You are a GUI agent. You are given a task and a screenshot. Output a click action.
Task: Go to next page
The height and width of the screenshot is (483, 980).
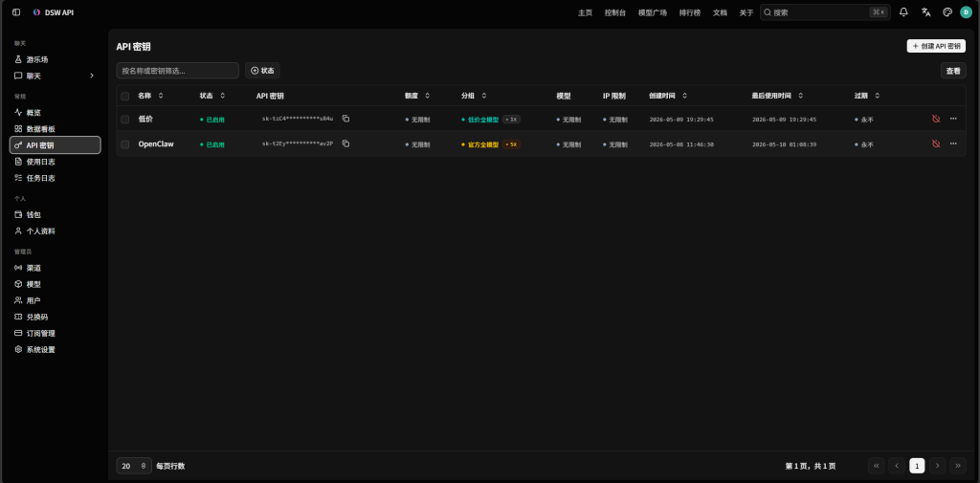coord(938,466)
